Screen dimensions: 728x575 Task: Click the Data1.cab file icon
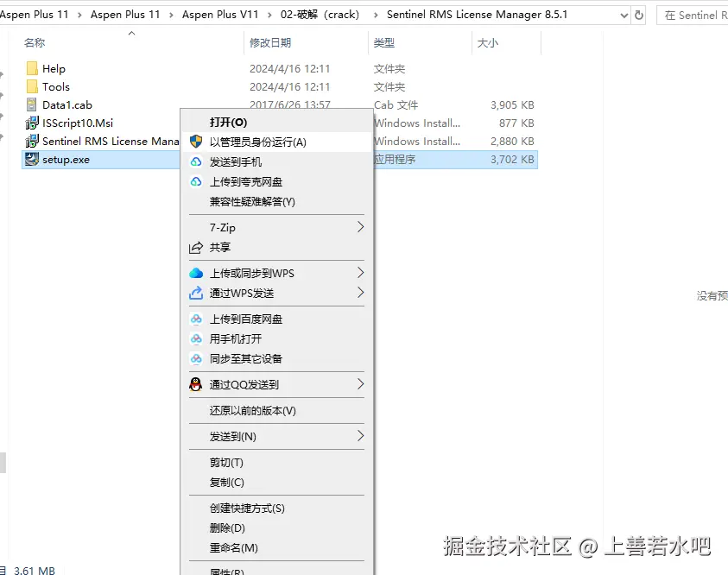(32, 104)
